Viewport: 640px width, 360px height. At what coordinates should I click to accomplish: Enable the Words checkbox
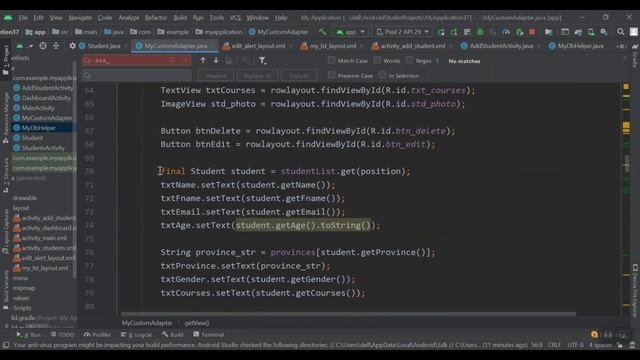[377, 60]
